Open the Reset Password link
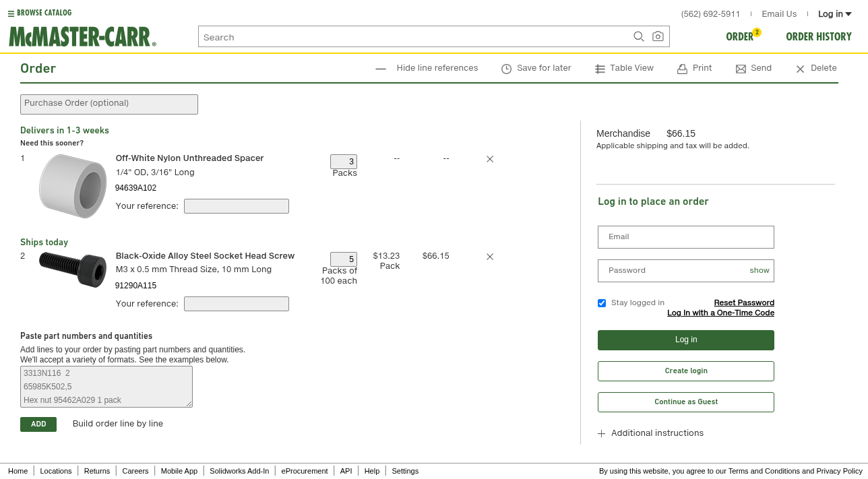 (744, 303)
